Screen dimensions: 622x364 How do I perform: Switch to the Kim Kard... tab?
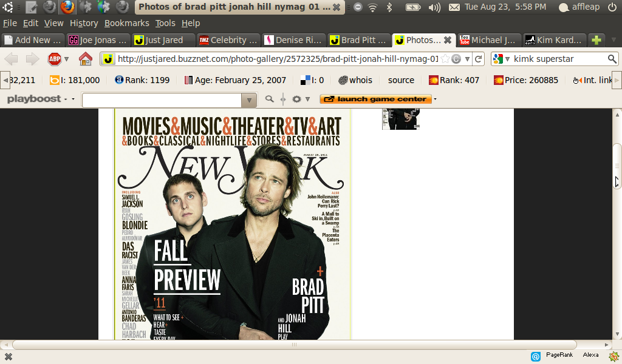pyautogui.click(x=554, y=40)
